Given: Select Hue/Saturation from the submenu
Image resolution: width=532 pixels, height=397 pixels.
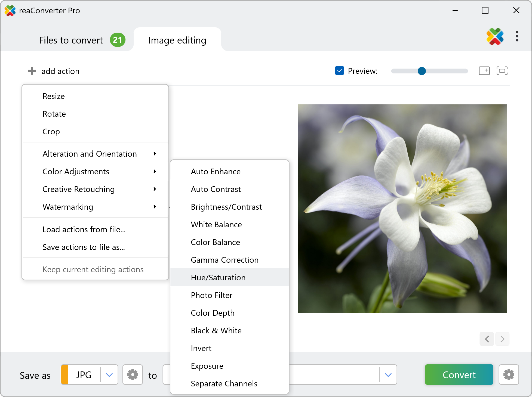Looking at the screenshot, I should [218, 277].
